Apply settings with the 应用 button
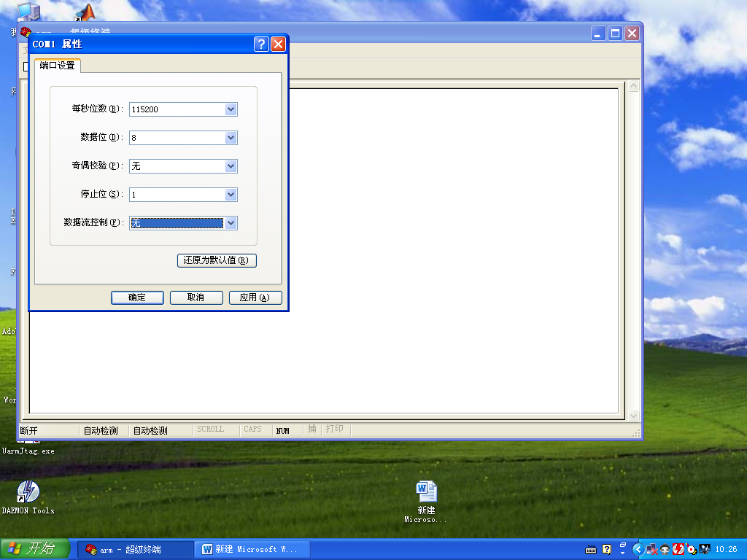Image resolution: width=747 pixels, height=560 pixels. click(255, 297)
